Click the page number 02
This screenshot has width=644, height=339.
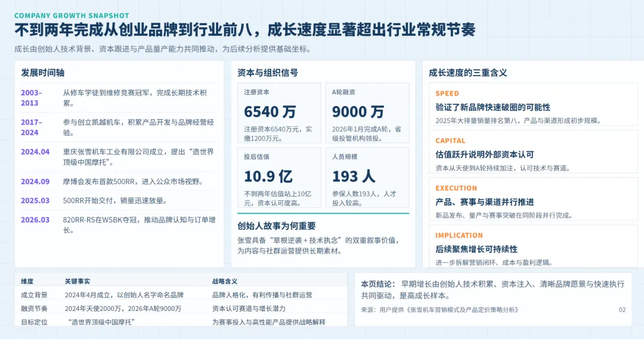coord(622,310)
